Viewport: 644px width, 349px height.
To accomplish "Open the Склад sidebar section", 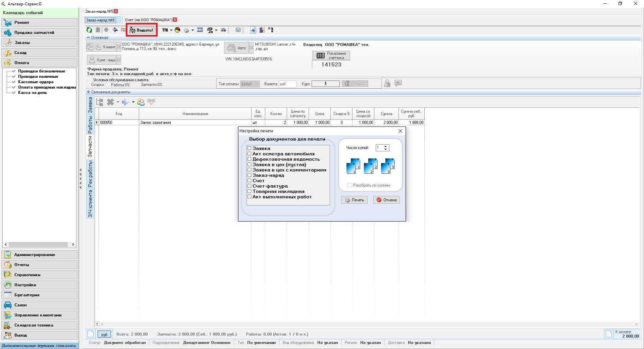I will pos(40,53).
